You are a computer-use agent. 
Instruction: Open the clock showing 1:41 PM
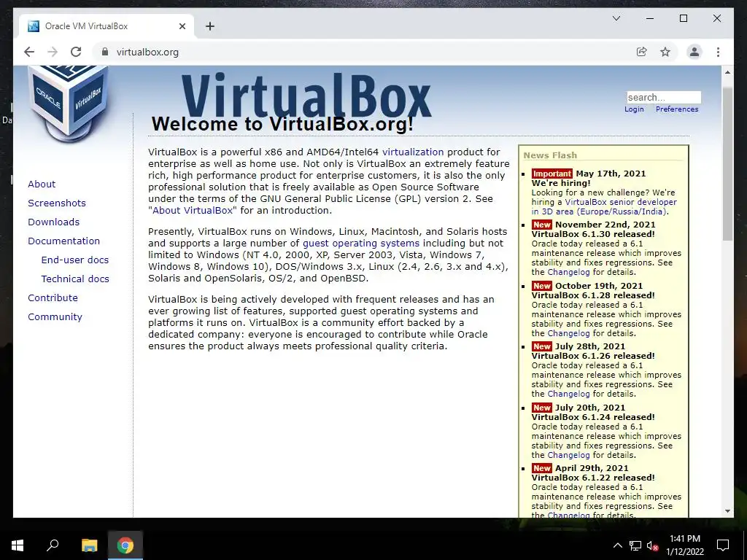(x=685, y=545)
